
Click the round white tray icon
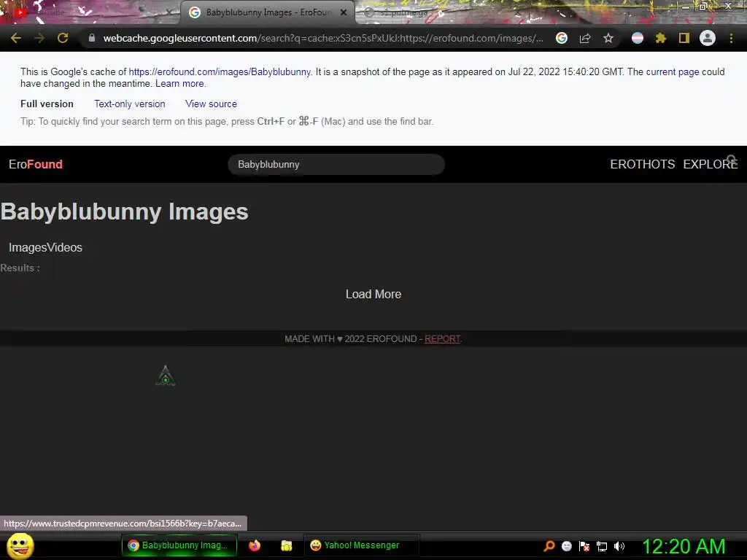click(x=566, y=545)
